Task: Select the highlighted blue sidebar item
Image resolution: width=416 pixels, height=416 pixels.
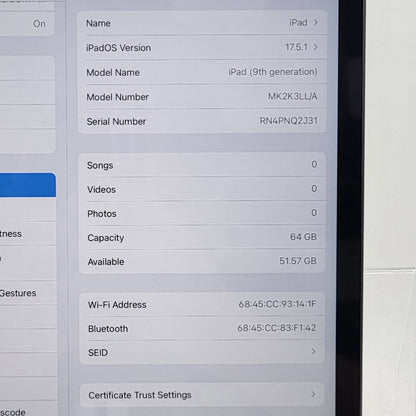Action: coord(28,185)
